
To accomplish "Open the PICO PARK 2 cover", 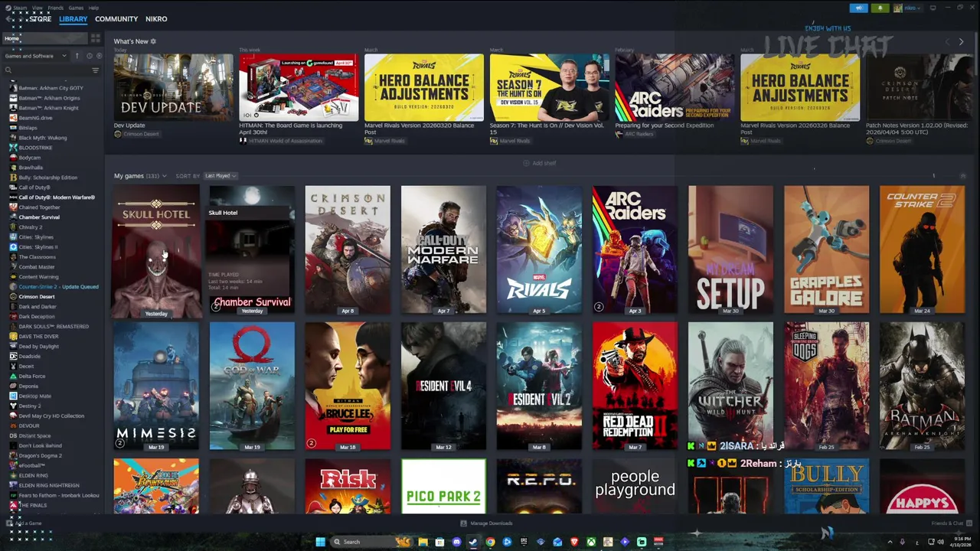I will (443, 487).
